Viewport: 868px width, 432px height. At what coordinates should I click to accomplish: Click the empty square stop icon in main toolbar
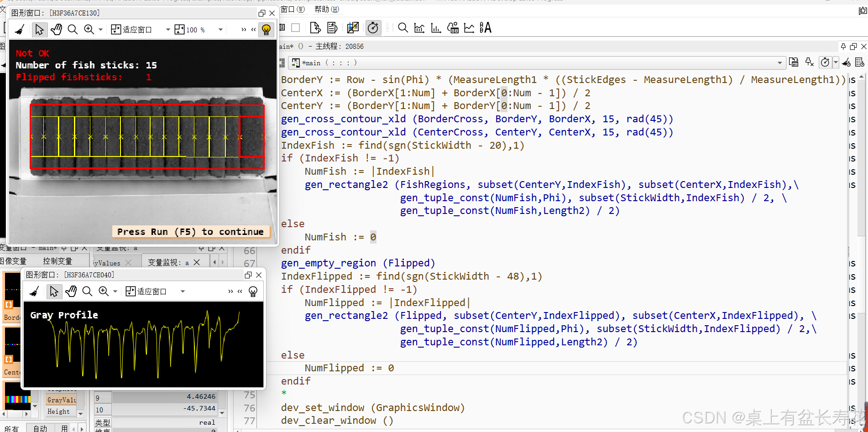(296, 28)
